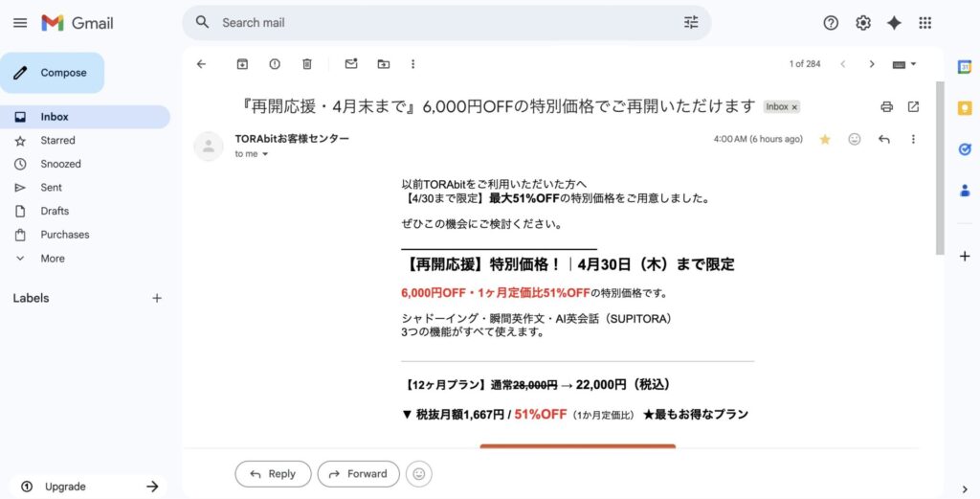
Task: Go to the Drafts folder
Action: pyautogui.click(x=55, y=211)
